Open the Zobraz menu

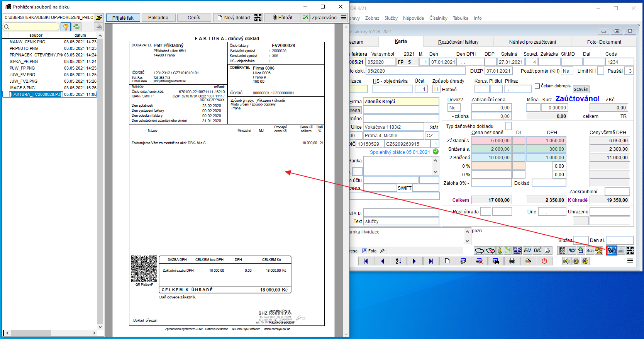(x=372, y=18)
